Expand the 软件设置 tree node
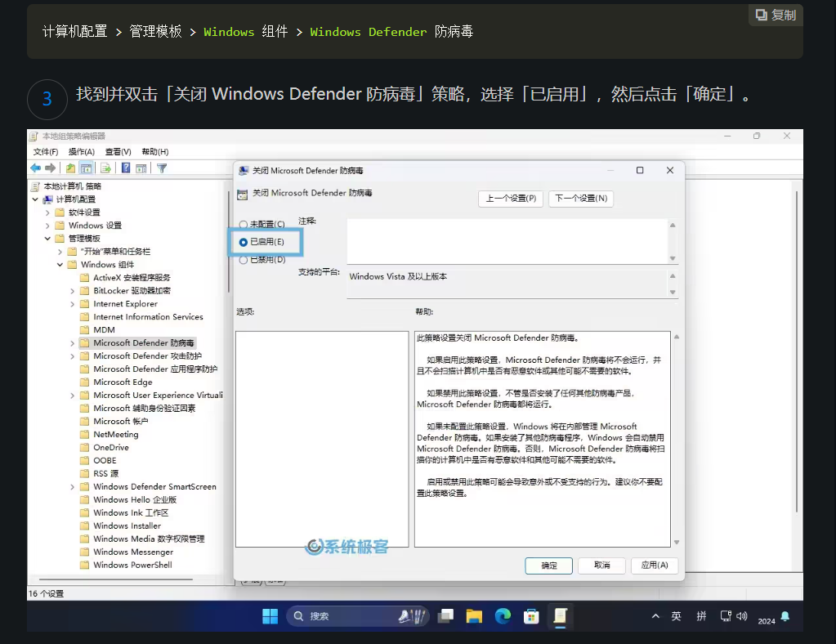836x644 pixels. coord(47,212)
